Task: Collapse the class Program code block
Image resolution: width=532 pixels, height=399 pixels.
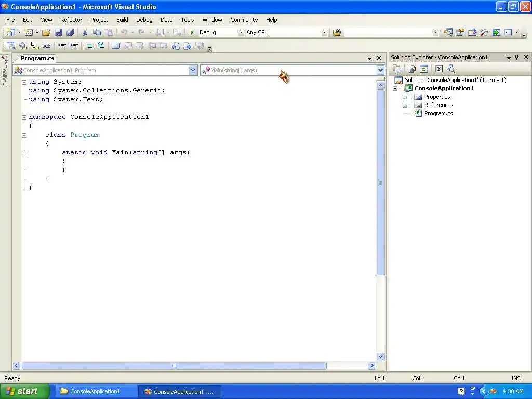Action: [x=24, y=135]
